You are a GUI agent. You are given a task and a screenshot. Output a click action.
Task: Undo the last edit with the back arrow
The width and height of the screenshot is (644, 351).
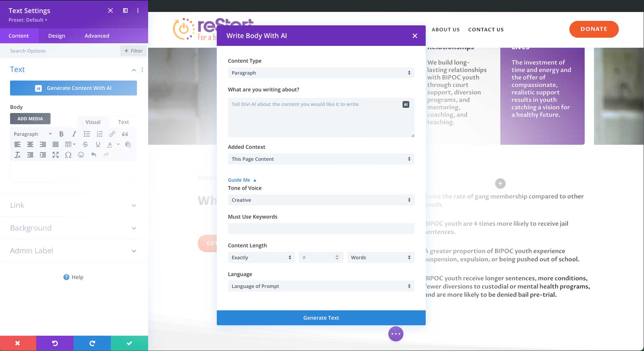[x=94, y=155]
